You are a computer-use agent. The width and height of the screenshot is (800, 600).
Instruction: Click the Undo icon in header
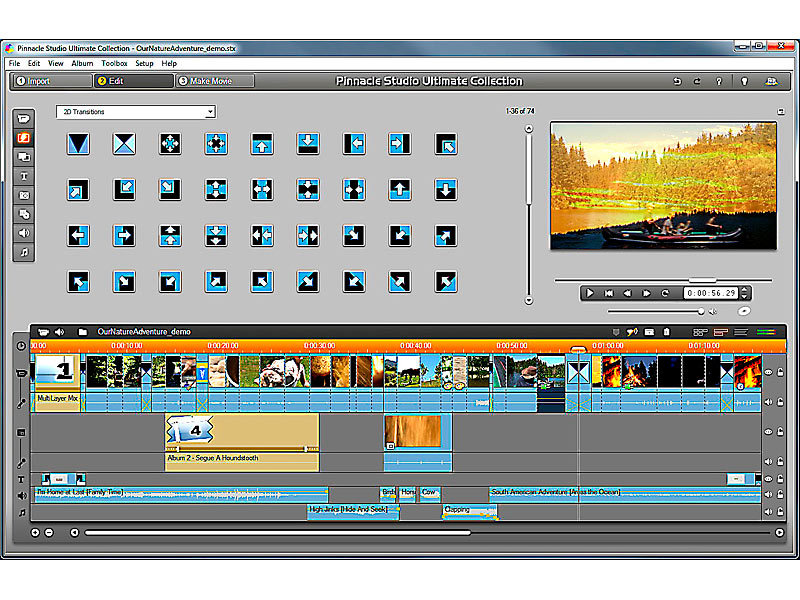coord(677,81)
